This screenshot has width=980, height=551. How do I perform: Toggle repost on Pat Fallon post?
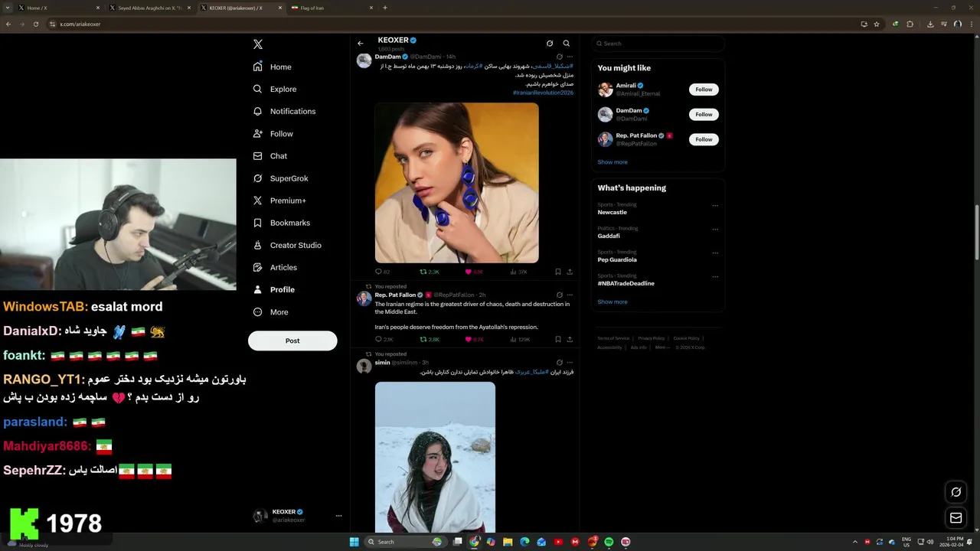click(x=430, y=339)
